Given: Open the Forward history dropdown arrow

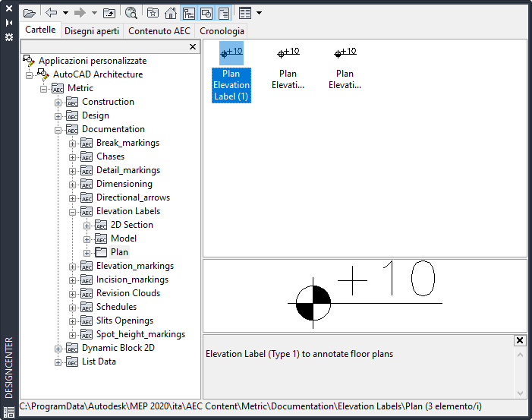Looking at the screenshot, I should click(x=94, y=13).
